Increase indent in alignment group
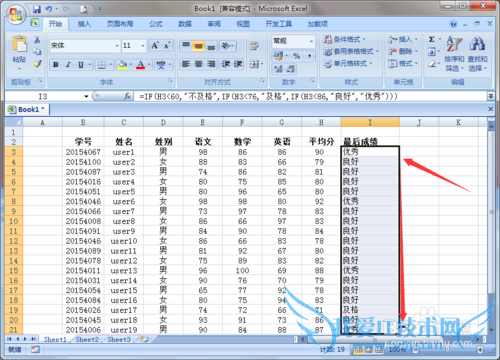 pos(238,64)
